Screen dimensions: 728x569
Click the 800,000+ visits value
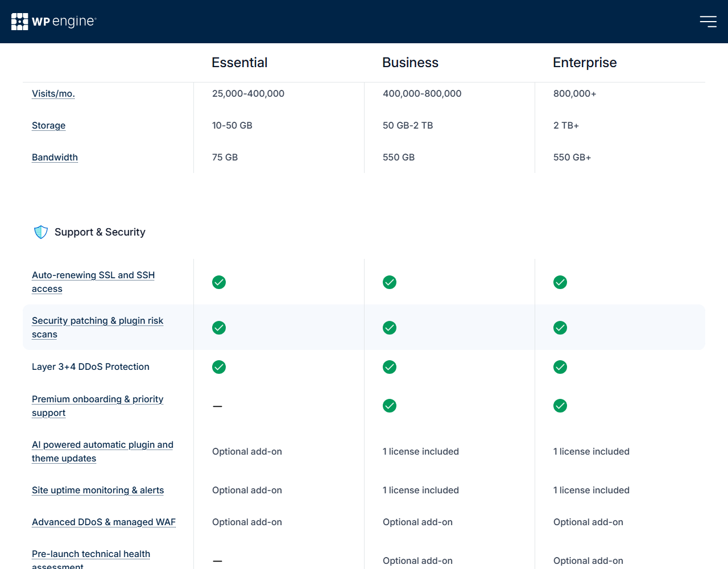tap(575, 94)
